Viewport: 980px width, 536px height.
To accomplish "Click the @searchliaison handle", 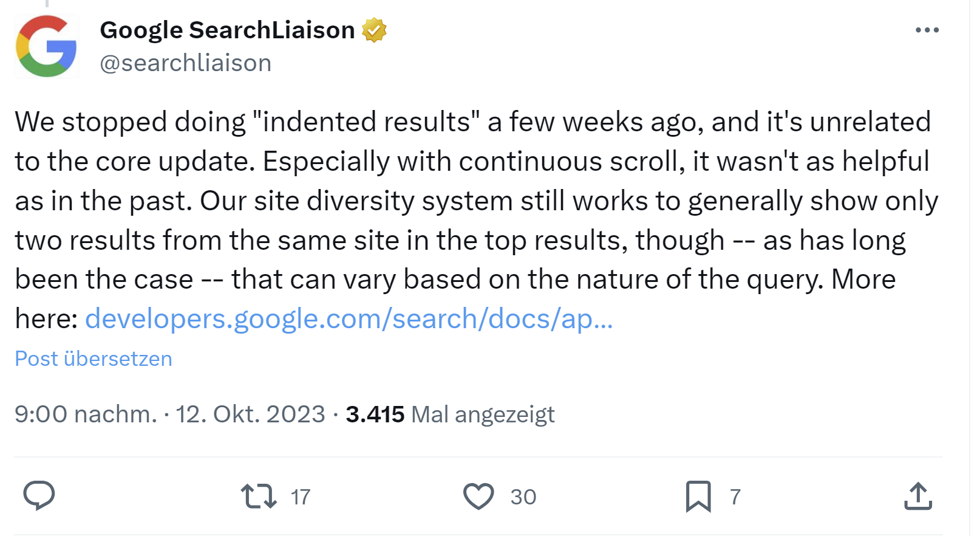I will click(186, 62).
